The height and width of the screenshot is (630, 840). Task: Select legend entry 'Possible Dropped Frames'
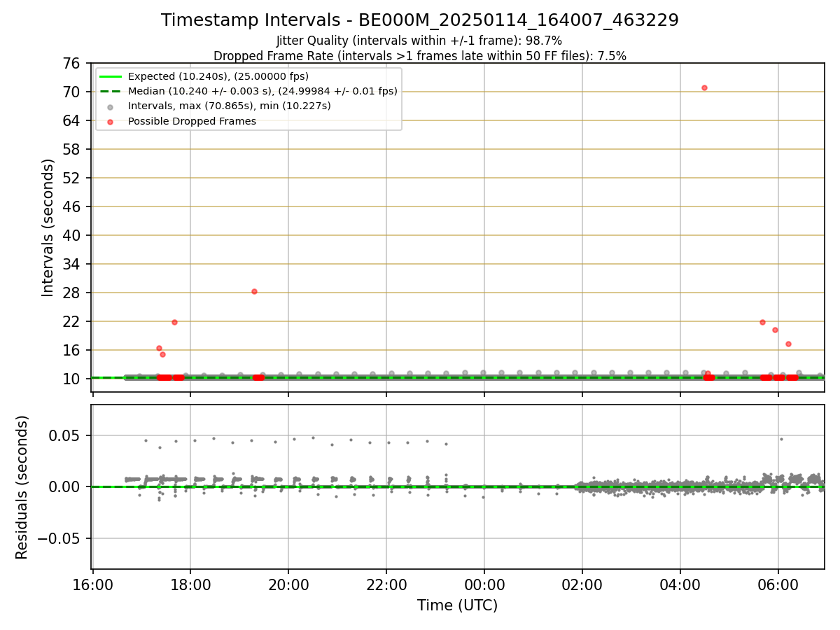[192, 121]
